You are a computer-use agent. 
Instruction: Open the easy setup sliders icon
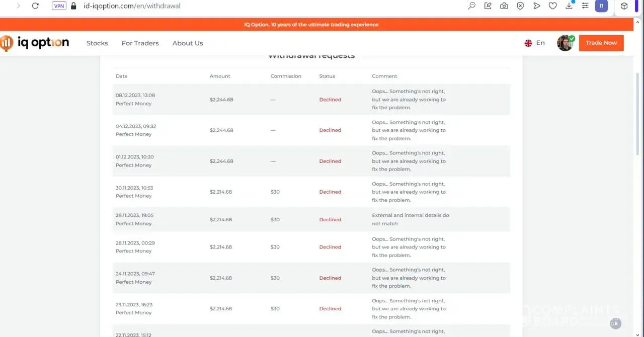pos(585,6)
